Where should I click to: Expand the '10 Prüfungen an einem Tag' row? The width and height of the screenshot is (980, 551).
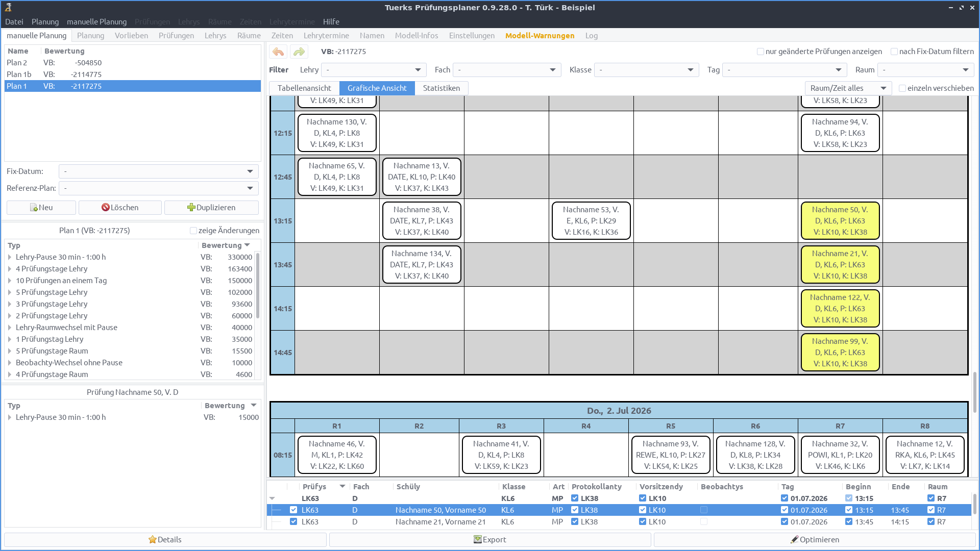[10, 281]
